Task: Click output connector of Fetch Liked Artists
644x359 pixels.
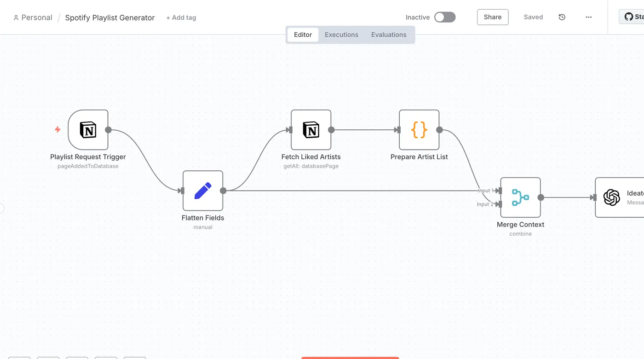Action: point(331,130)
